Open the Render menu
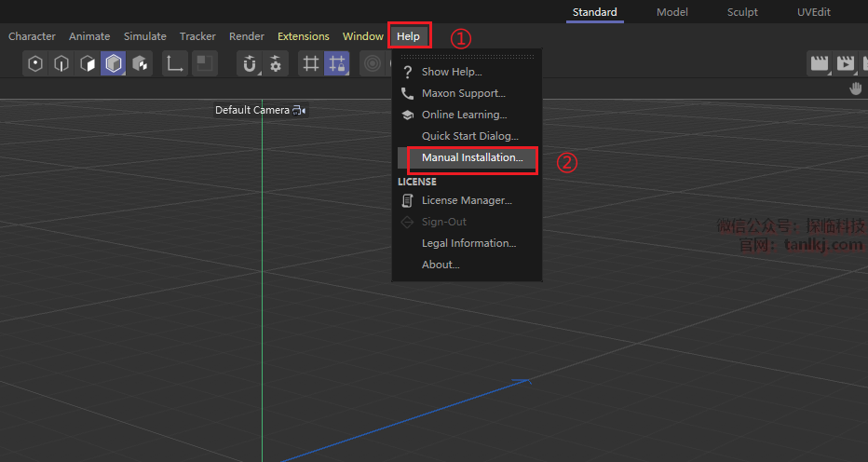Viewport: 868px width, 462px height. point(247,36)
